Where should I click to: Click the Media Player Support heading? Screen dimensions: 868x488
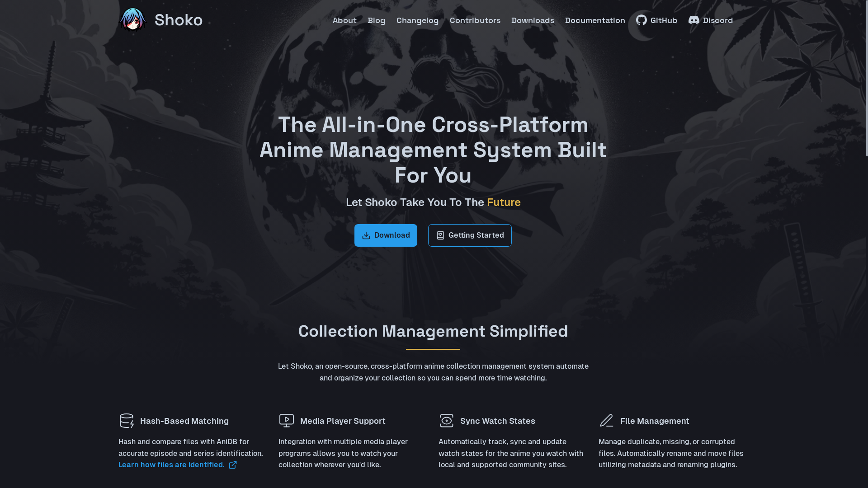tap(343, 421)
